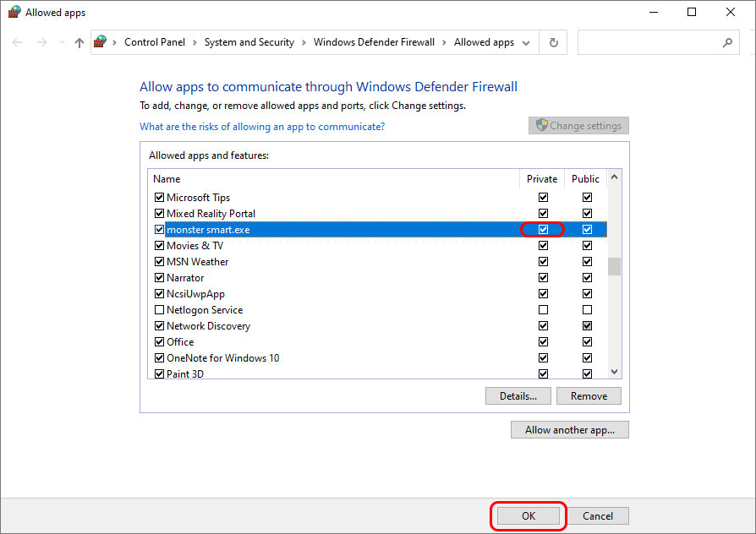This screenshot has width=756, height=534.
Task: Open risks of allowing an app link
Action: pos(262,126)
